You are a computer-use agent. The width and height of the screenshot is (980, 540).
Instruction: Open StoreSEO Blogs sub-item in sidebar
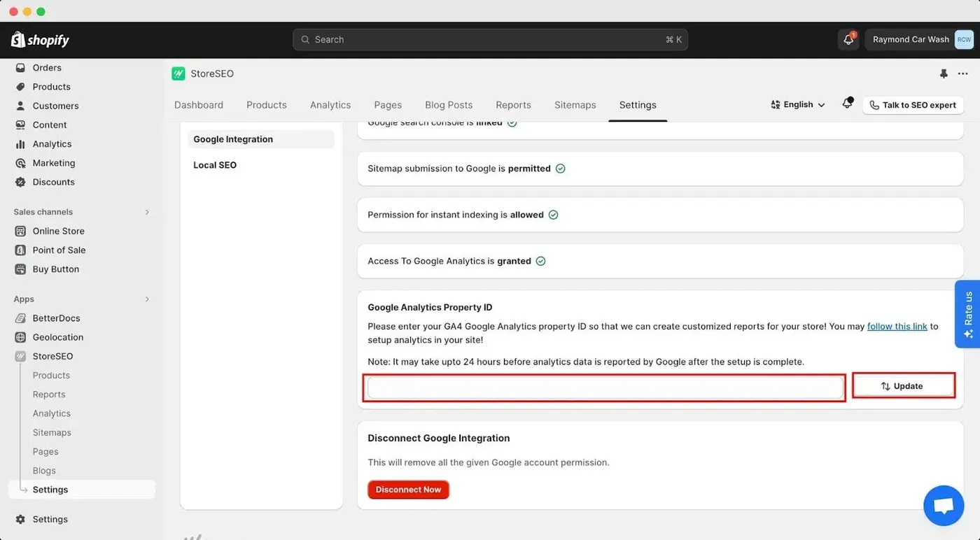pos(44,471)
